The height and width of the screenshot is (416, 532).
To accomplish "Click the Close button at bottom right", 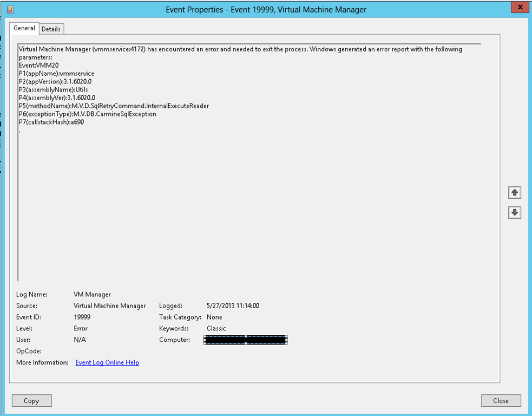I will (501, 401).
